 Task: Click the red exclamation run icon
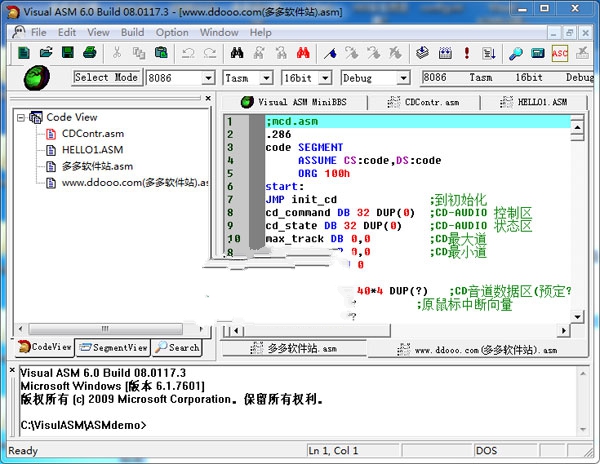(466, 53)
